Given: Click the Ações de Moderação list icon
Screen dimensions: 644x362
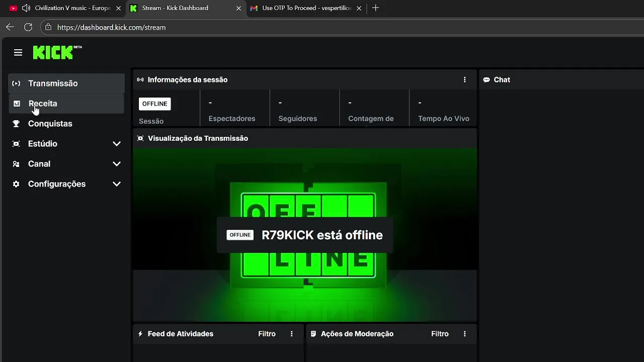Looking at the screenshot, I should pos(313,334).
